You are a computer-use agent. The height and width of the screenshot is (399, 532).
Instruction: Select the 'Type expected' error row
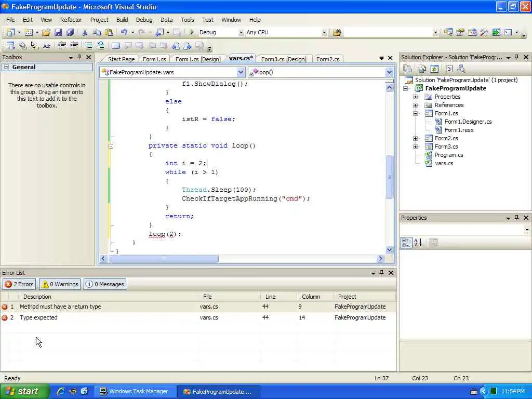click(x=198, y=317)
